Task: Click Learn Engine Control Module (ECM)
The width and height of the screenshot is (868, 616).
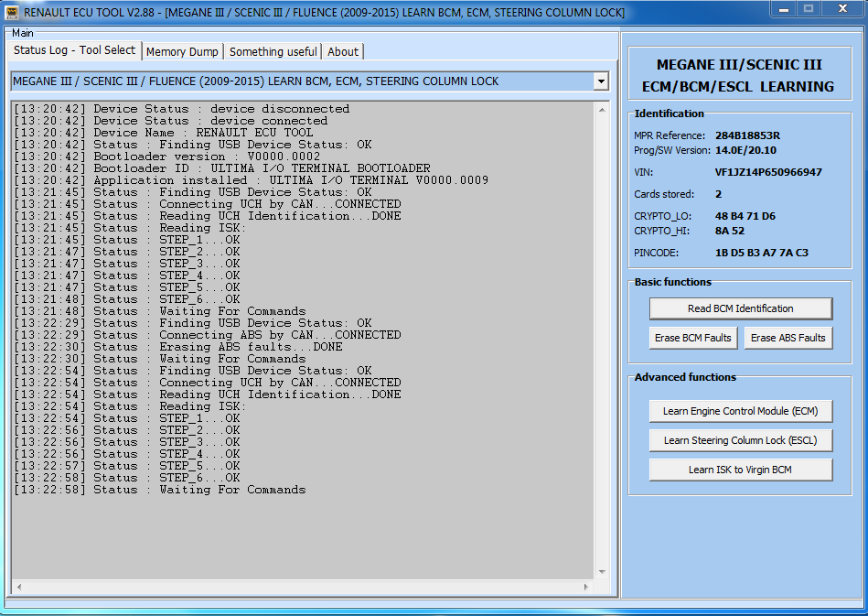Action: pos(741,411)
